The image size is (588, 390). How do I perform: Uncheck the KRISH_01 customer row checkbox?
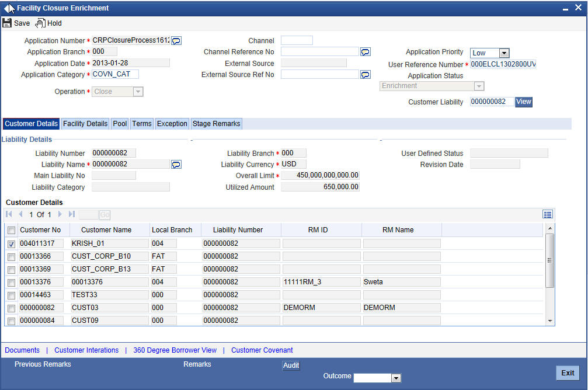(x=11, y=244)
